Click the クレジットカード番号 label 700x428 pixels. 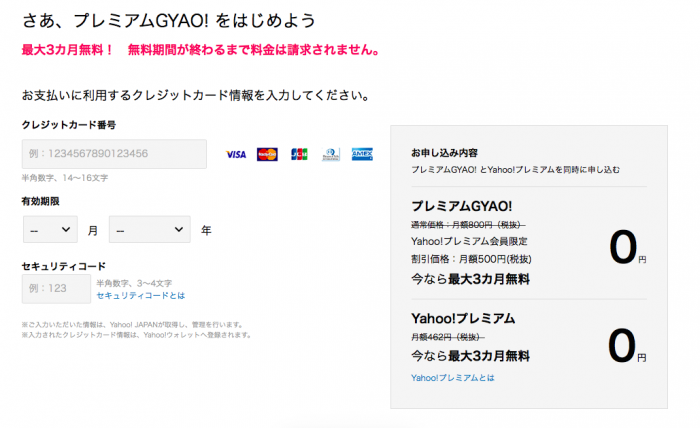(69, 125)
